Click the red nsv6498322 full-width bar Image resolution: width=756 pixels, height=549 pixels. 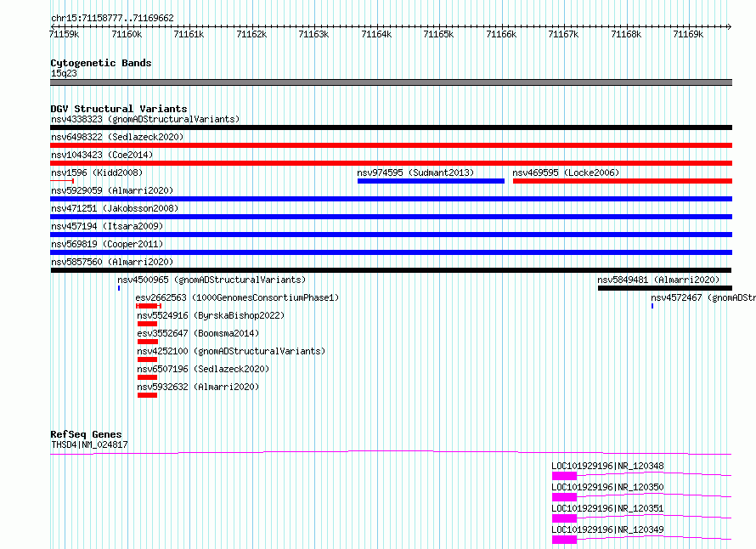[391, 145]
